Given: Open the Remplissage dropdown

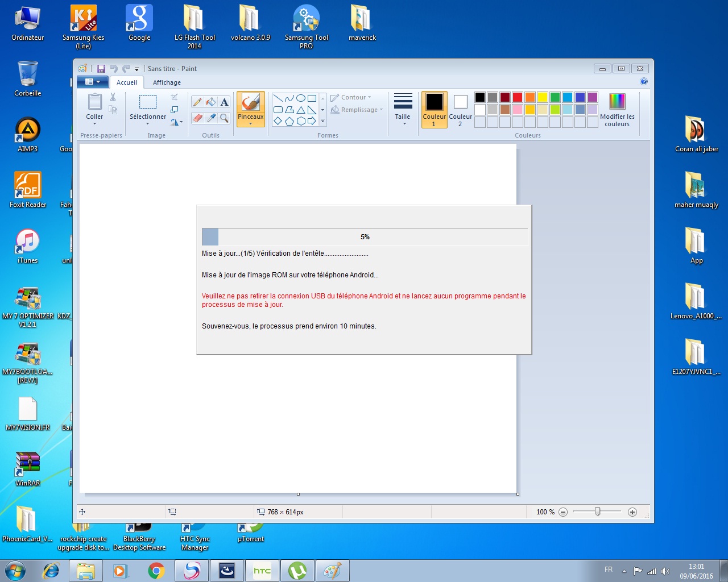Looking at the screenshot, I should [x=357, y=110].
